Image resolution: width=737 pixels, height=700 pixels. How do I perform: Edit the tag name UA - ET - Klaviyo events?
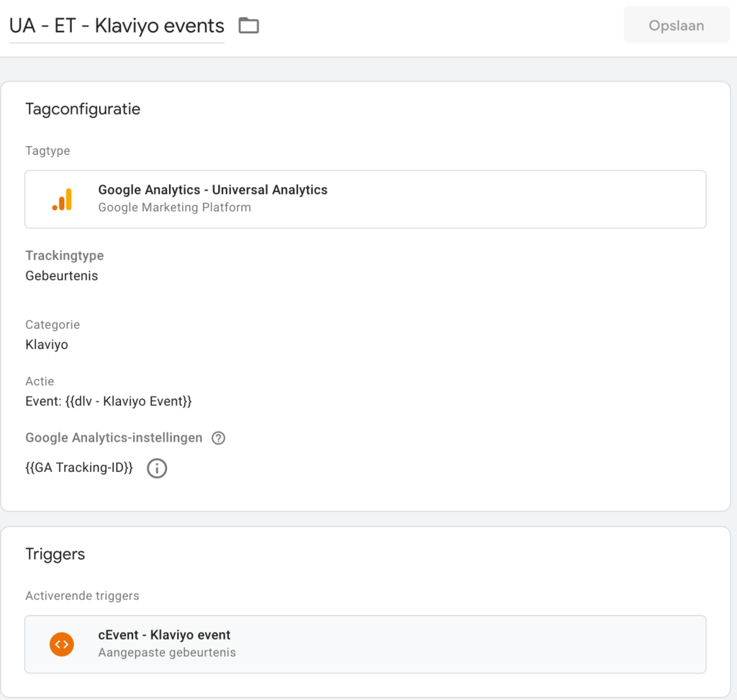coord(117,27)
